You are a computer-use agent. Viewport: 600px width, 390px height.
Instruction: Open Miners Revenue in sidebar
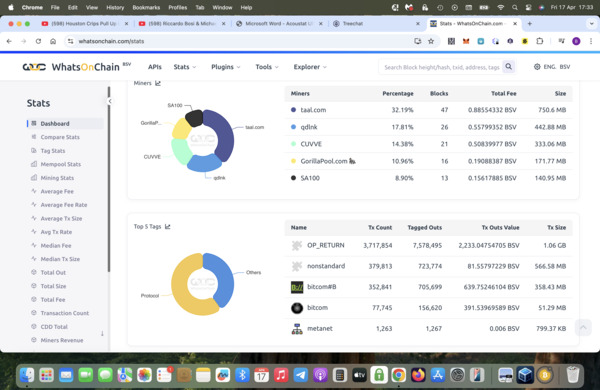tap(62, 340)
